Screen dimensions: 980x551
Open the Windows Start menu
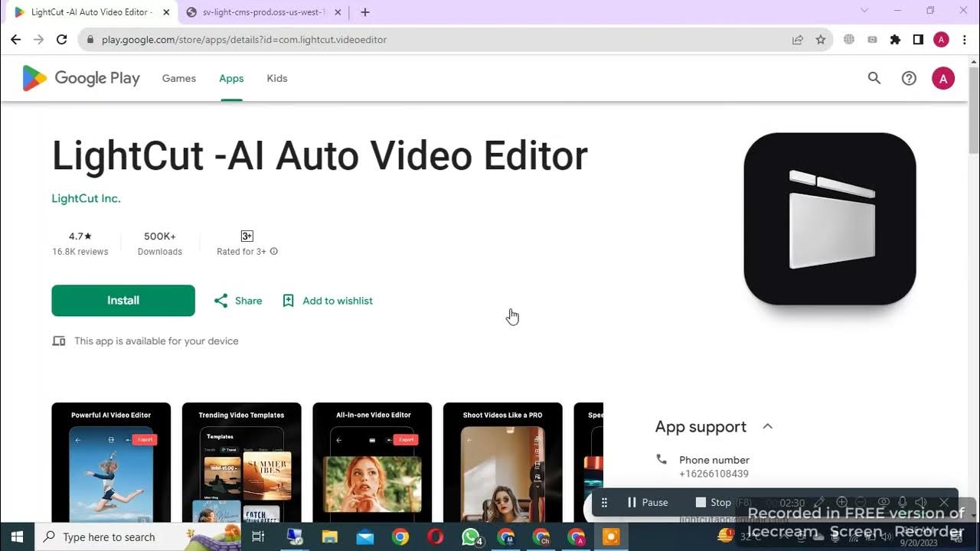(x=18, y=537)
